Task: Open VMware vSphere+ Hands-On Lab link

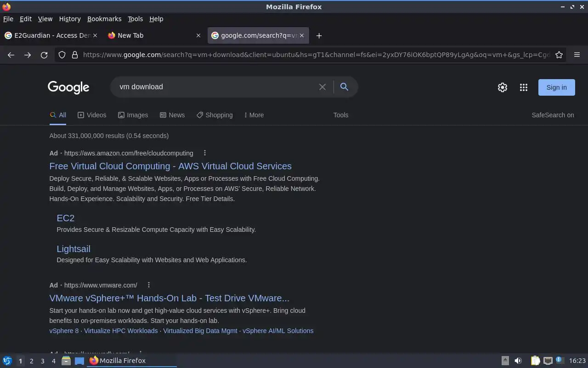Action: [x=169, y=298]
